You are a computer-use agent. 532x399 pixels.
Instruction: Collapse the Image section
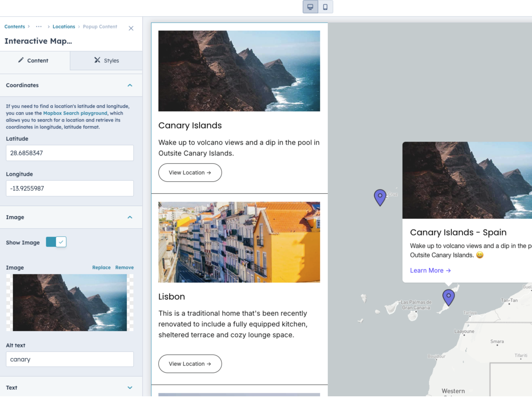130,217
